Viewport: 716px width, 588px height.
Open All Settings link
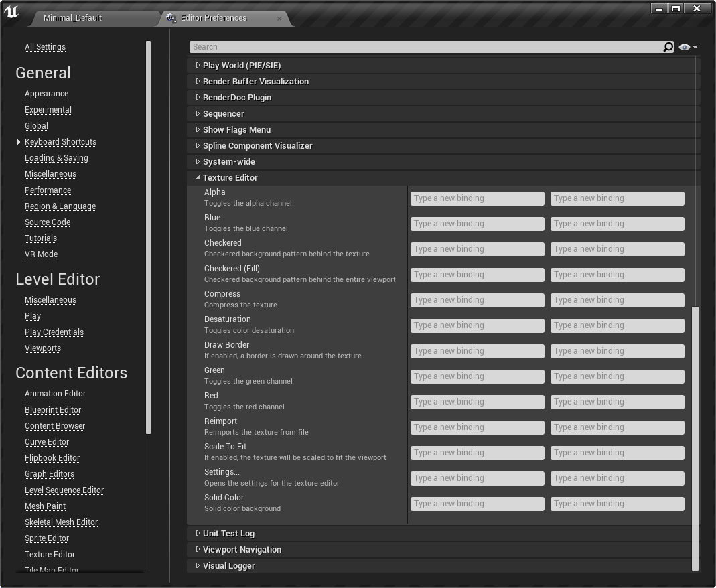pos(45,47)
